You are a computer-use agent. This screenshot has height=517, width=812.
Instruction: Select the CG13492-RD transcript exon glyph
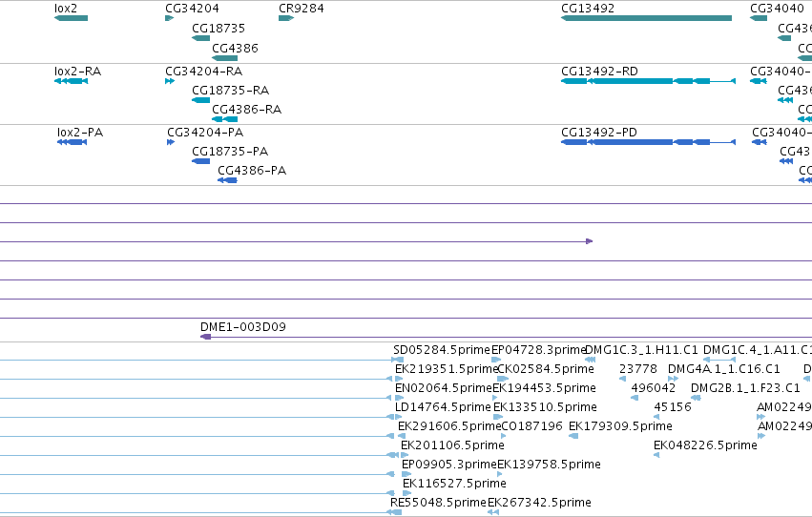point(648,81)
